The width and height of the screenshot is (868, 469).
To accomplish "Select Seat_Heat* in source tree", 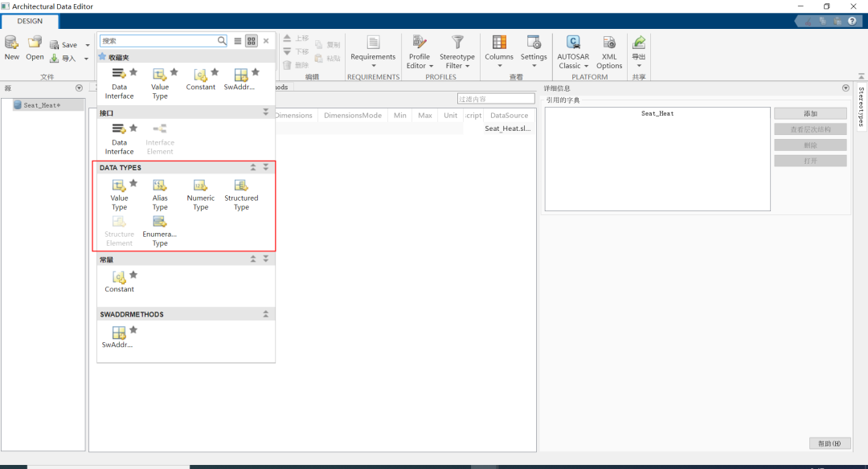I will tap(42, 105).
